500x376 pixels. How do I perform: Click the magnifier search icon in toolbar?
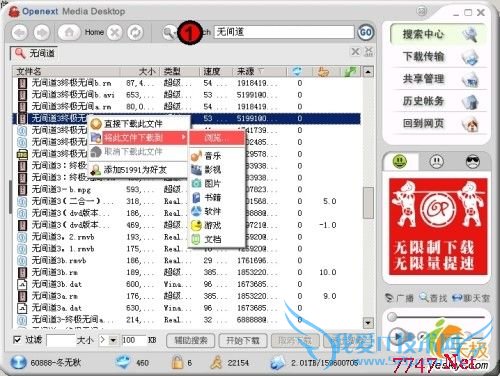pos(169,33)
